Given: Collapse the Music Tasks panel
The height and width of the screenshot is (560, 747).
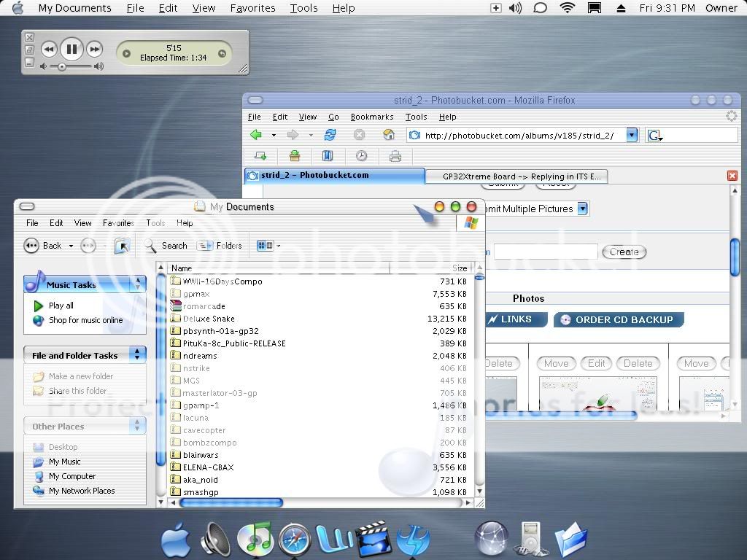Looking at the screenshot, I should tap(136, 284).
